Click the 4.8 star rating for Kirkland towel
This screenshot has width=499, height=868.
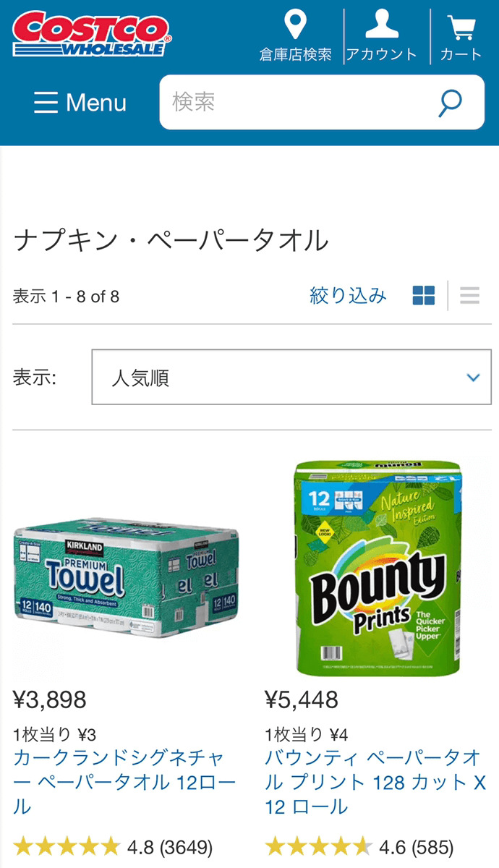coord(113,846)
